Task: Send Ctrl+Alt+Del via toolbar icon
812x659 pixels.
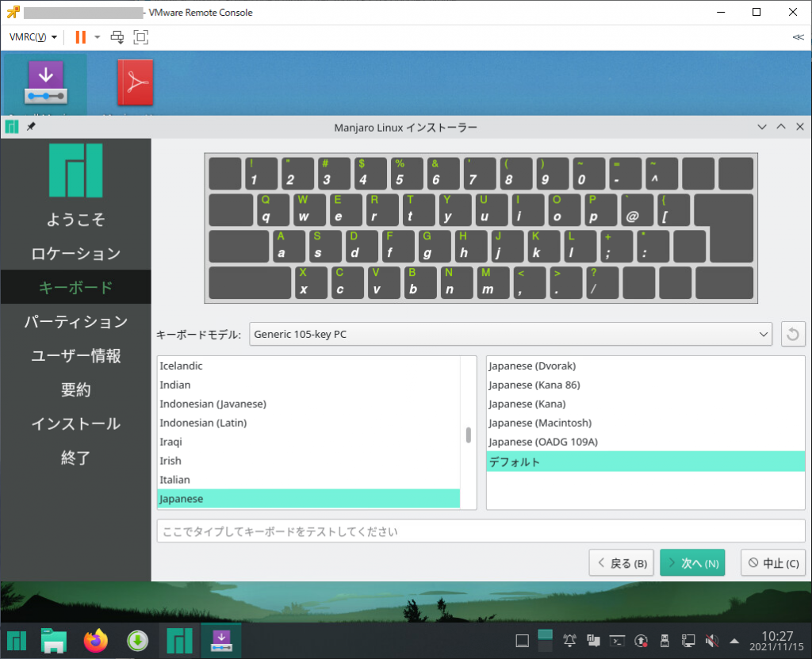Action: coord(117,36)
